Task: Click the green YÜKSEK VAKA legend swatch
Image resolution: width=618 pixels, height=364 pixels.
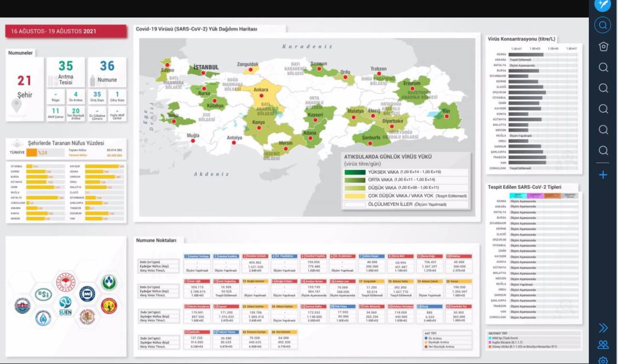Action: coord(355,172)
